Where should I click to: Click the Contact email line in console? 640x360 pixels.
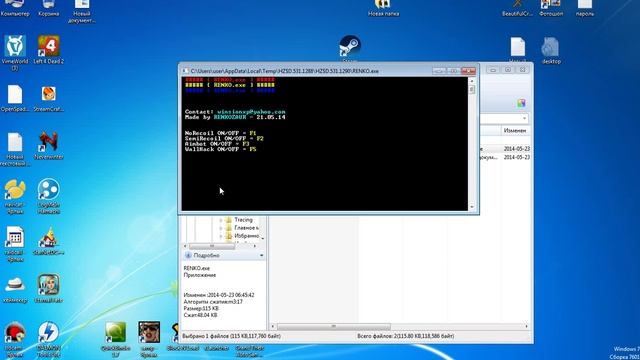(235, 111)
